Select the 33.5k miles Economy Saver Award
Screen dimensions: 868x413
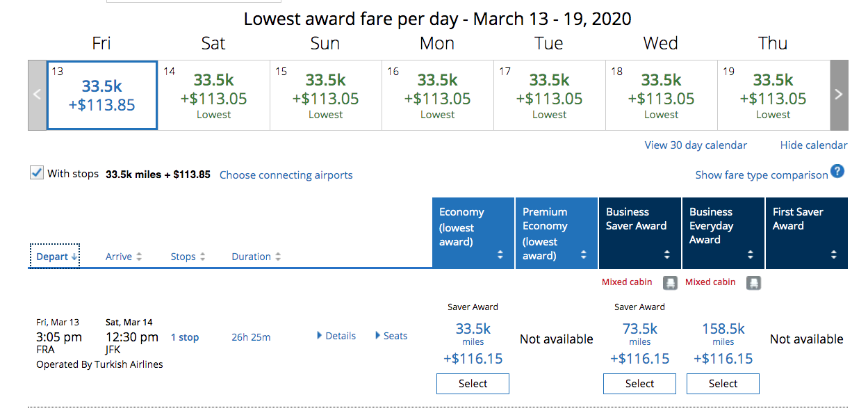point(473,384)
